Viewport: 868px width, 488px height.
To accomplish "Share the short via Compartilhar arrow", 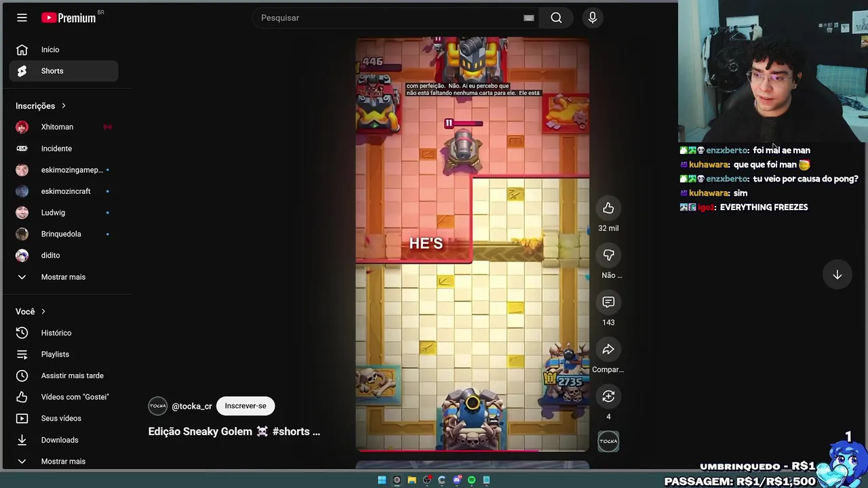I will (608, 350).
